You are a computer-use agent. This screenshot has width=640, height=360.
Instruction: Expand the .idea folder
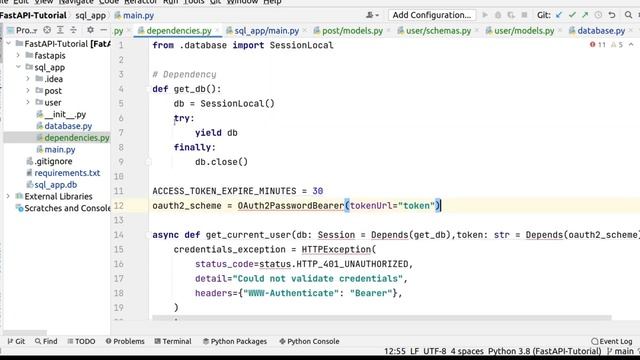[x=28, y=79]
